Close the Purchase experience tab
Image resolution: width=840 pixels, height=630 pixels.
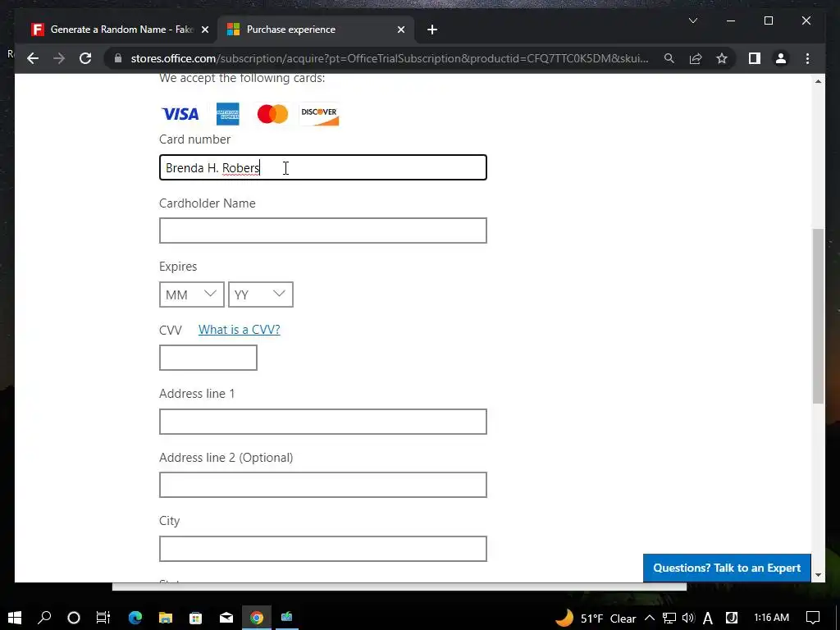[400, 30]
